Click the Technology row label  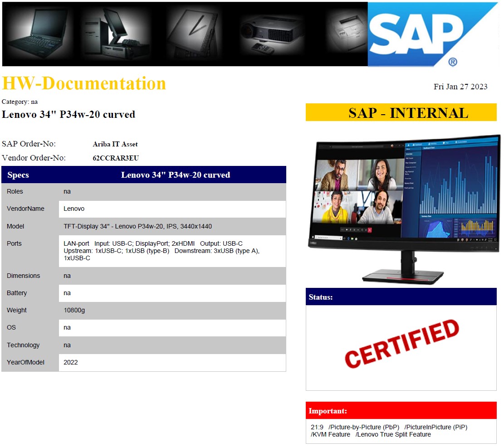coord(23,345)
